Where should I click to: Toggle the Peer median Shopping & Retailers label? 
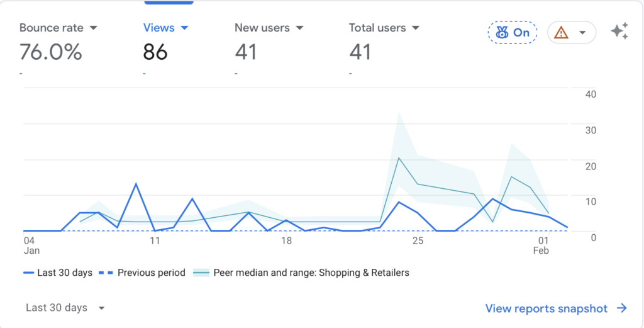(311, 273)
